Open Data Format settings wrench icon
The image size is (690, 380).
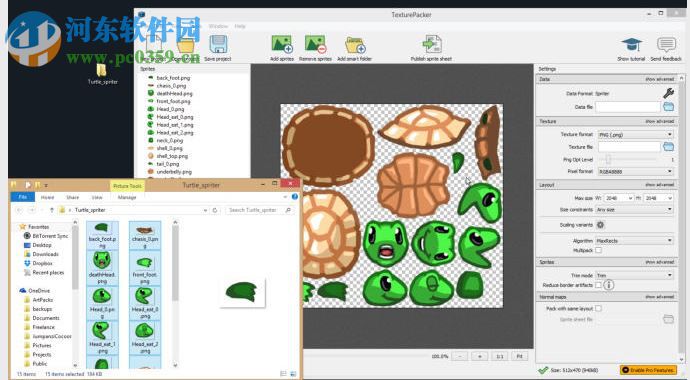click(668, 93)
